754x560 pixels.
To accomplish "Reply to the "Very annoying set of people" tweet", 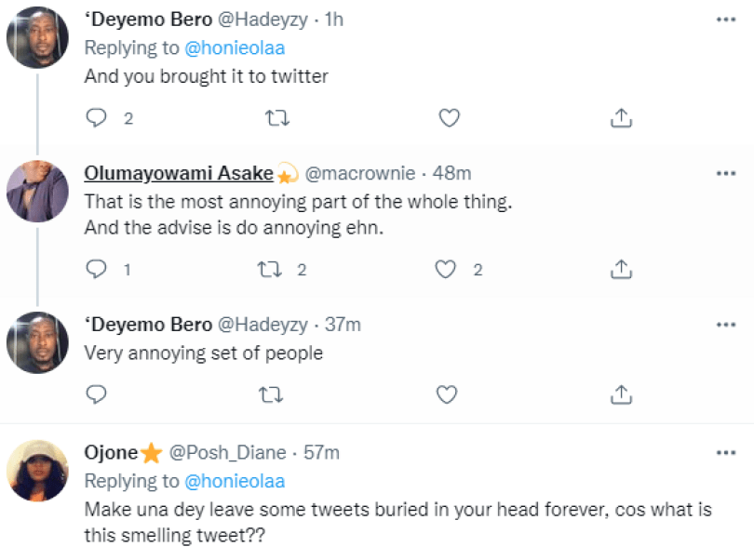I will click(97, 394).
